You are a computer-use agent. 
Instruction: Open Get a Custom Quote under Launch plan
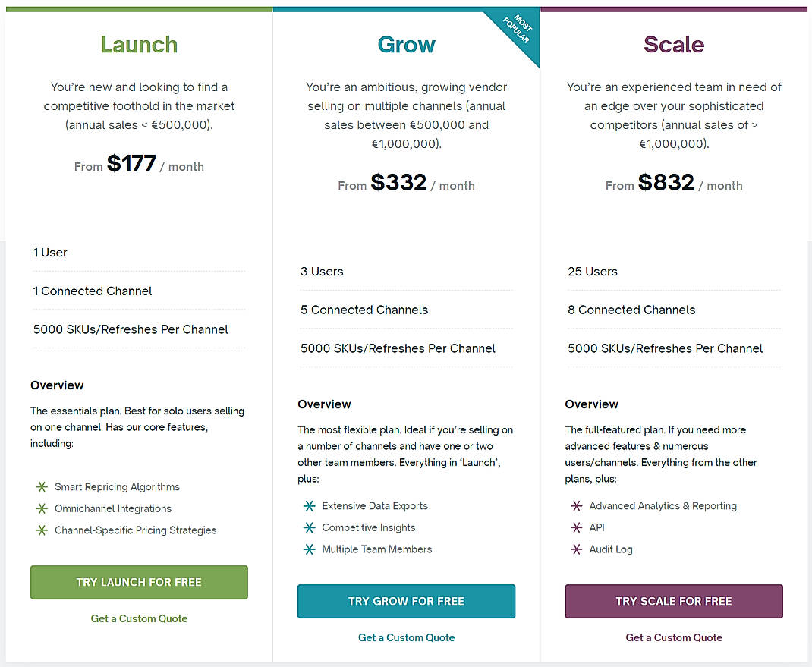click(139, 618)
